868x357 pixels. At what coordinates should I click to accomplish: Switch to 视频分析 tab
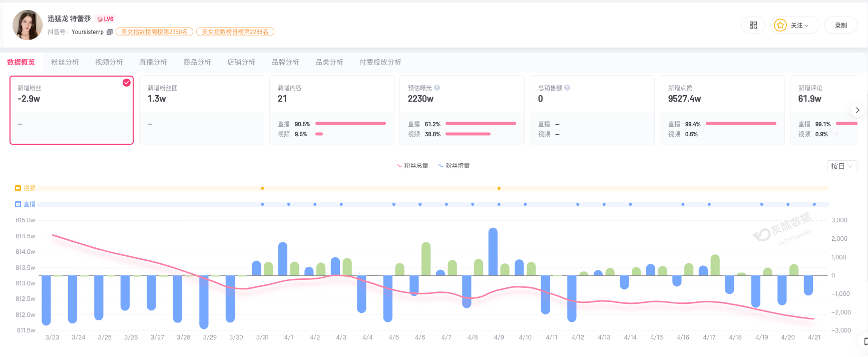109,62
